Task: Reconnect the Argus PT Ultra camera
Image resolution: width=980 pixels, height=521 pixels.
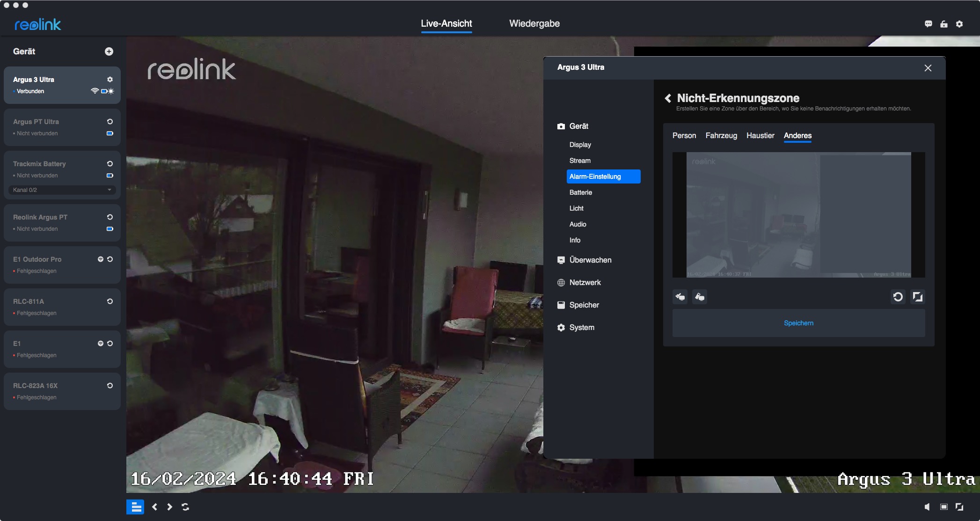Action: coord(110,122)
